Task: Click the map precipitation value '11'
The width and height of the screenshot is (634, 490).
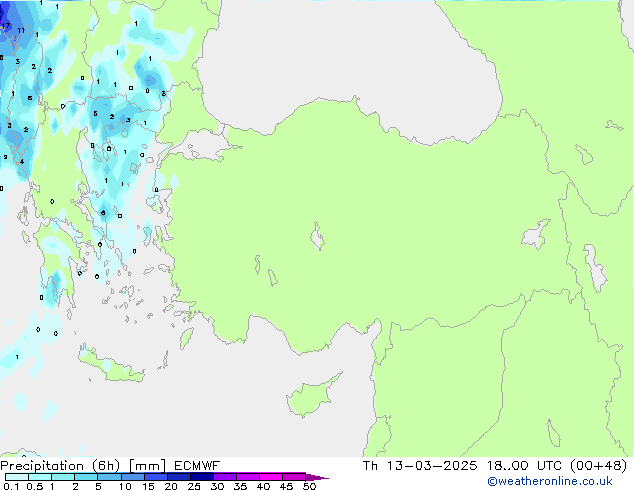Action: point(21,30)
